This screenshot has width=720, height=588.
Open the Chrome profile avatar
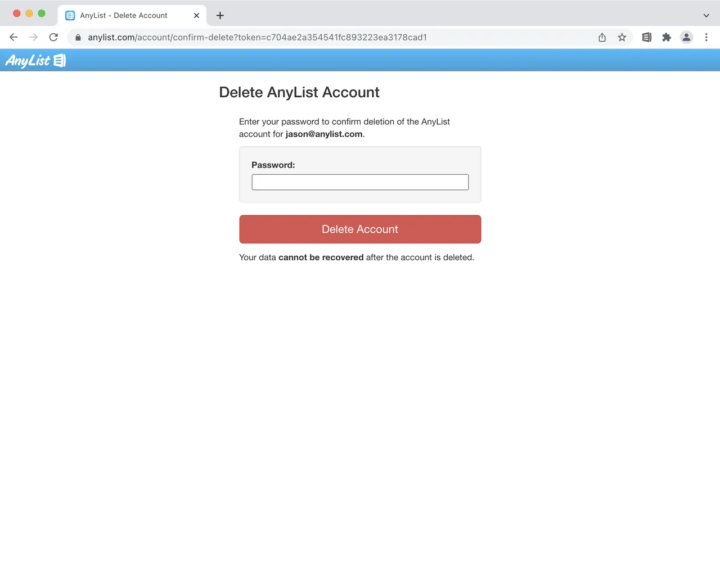point(686,37)
